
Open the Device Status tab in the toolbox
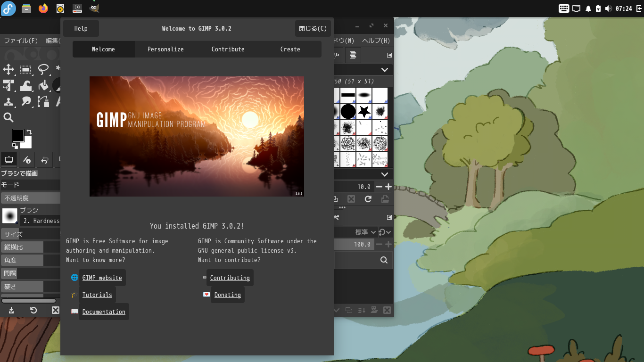(27, 160)
